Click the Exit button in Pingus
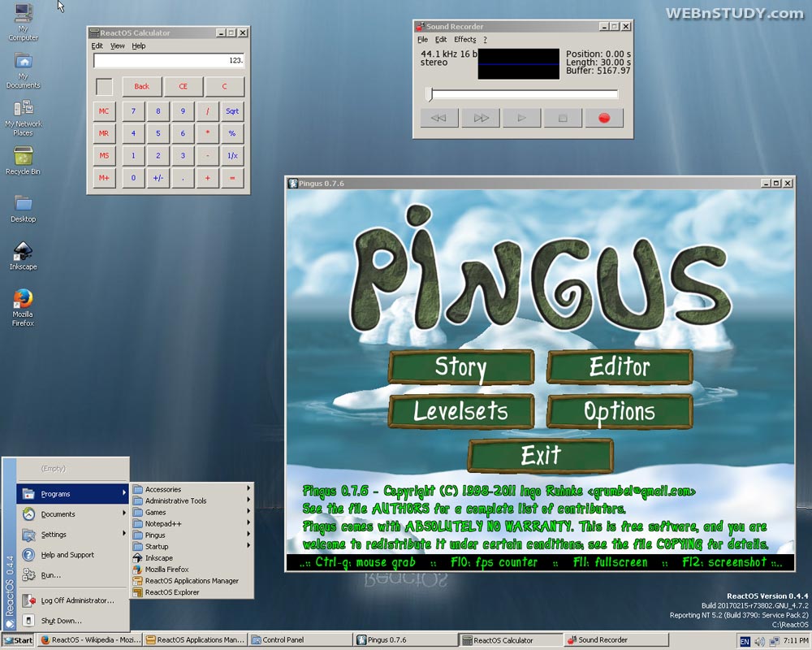Screen dimensions: 812x650 tap(541, 456)
